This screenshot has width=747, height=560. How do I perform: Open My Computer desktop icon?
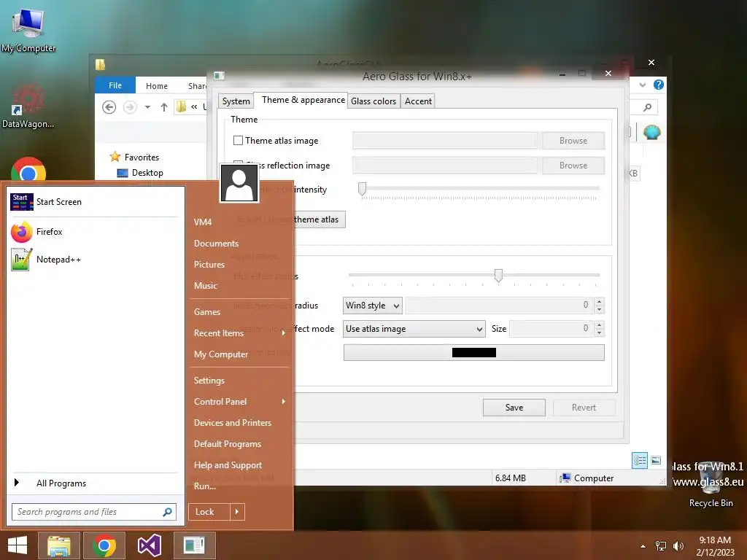click(x=28, y=29)
